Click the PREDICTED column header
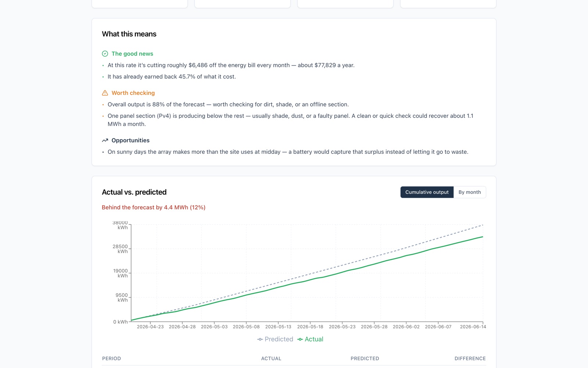Screen dimensions: 588x368 pos(365,358)
